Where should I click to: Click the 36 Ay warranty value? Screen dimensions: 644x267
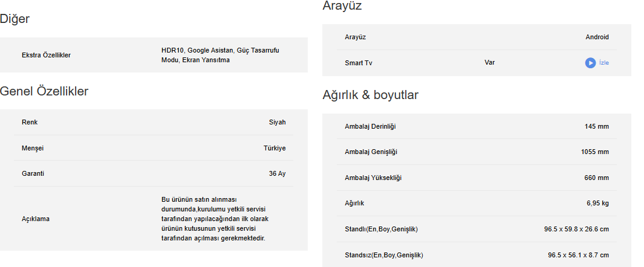tap(277, 173)
